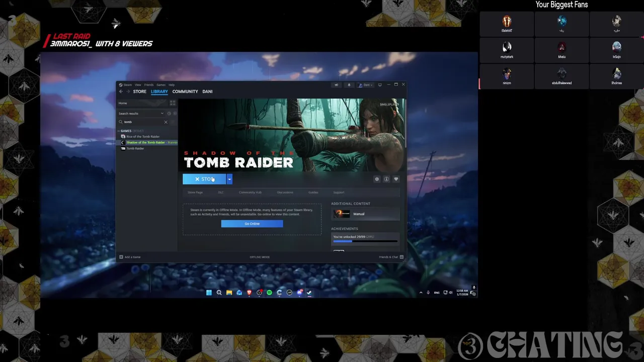Image resolution: width=644 pixels, height=362 pixels.
Task: Switch to Big Picture mode via the monitor icon
Action: (380, 85)
